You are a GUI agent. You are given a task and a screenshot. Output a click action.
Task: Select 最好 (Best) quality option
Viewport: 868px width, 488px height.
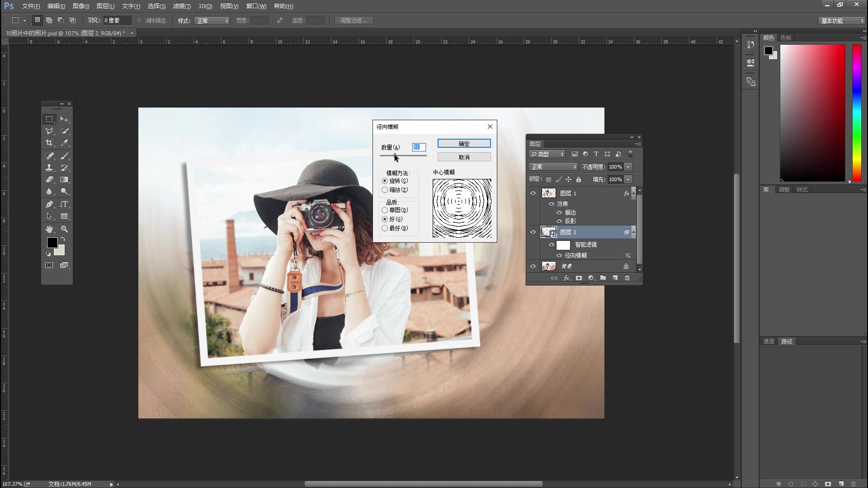coord(385,228)
